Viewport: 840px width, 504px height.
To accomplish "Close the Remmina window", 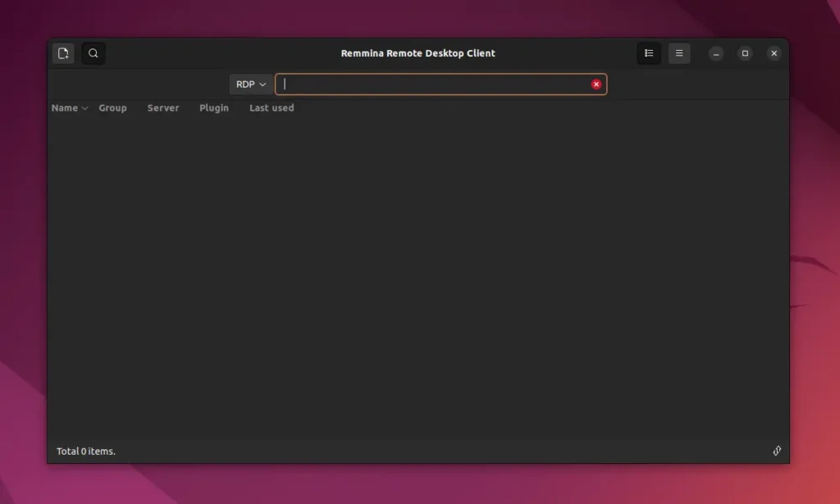I will tap(774, 53).
